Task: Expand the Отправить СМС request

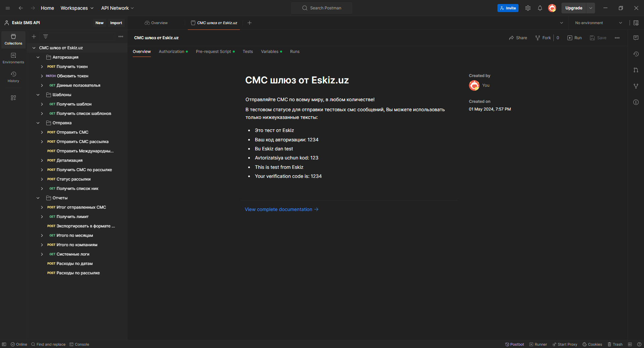Action: 42,132
